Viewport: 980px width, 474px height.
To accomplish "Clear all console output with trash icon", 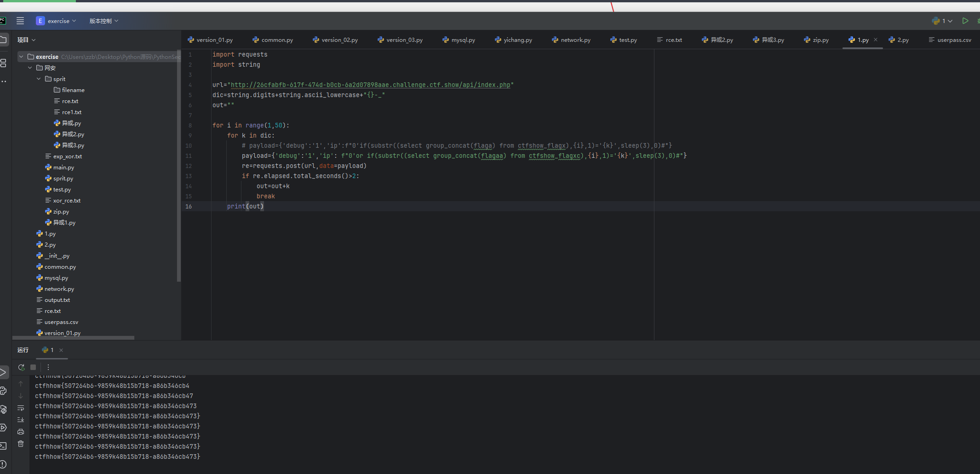I will 21,444.
